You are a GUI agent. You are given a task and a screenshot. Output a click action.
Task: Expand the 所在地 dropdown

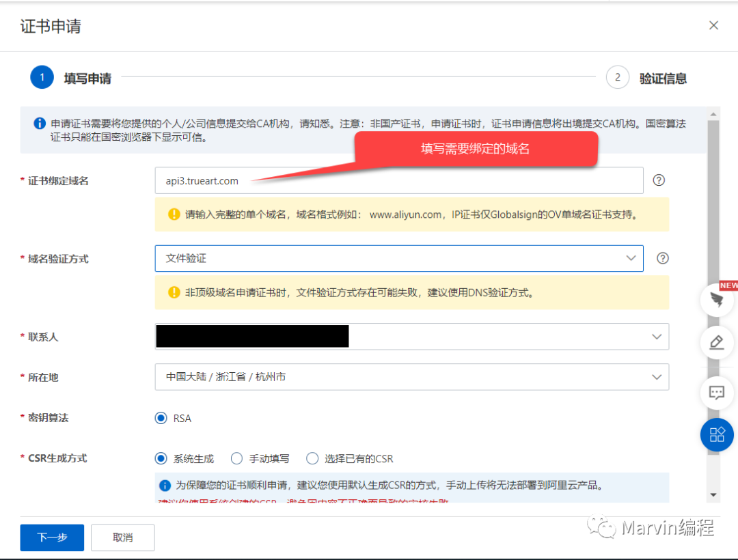coord(412,376)
